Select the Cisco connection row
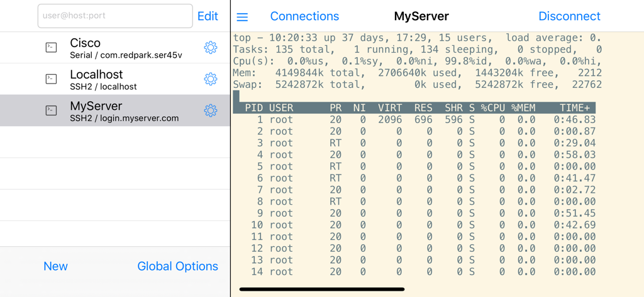The height and width of the screenshot is (297, 644). [x=115, y=48]
